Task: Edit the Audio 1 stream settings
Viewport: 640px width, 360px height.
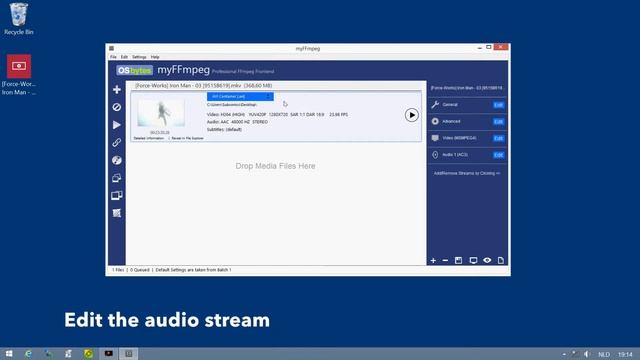Action: tap(498, 155)
